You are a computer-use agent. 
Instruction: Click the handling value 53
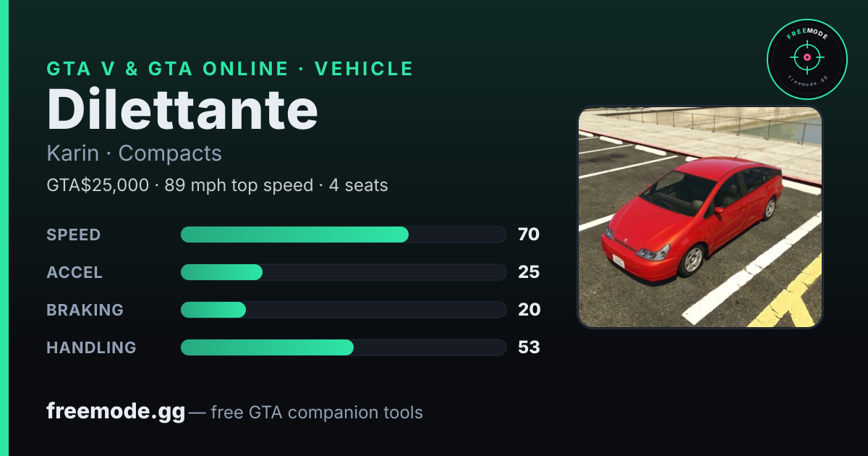click(x=529, y=347)
